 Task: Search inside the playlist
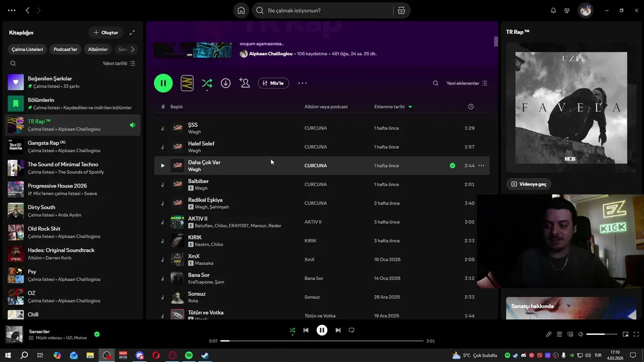(436, 83)
